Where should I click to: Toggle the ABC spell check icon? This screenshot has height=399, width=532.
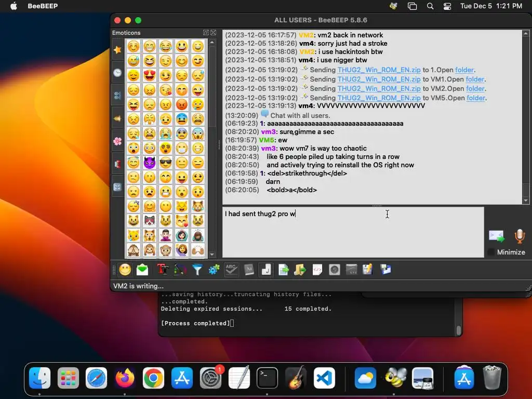[231, 270]
